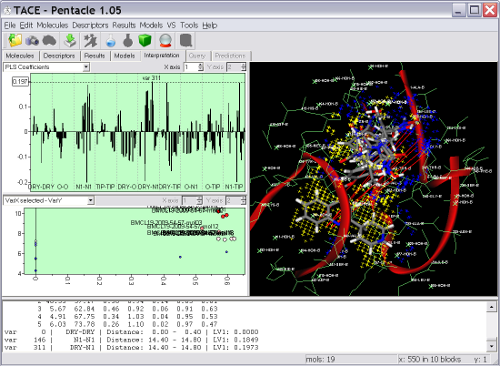This screenshot has width=500, height=366.
Task: Open the File menu
Action: click(10, 25)
